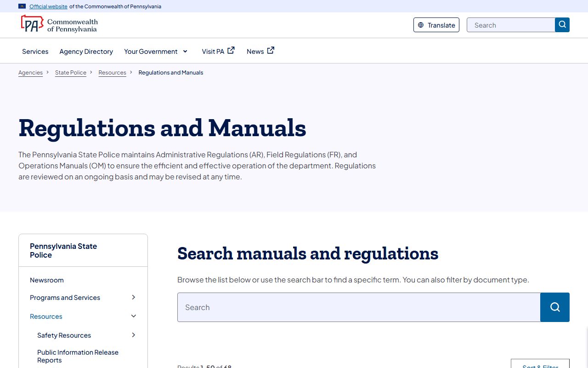Open the Agency Directory menu item

click(86, 52)
